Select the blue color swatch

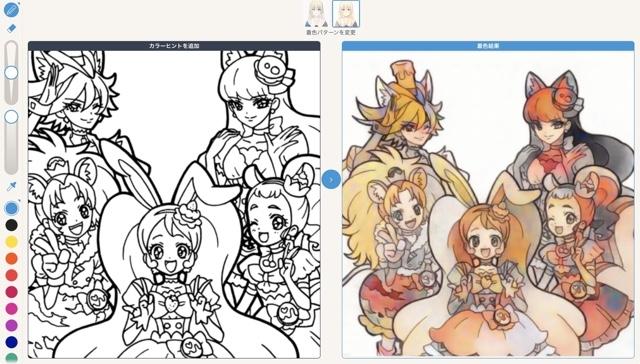tap(11, 208)
